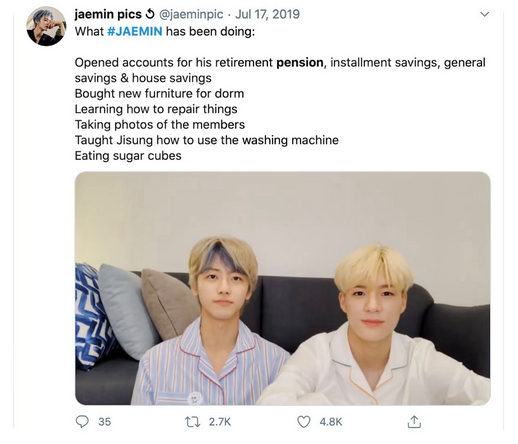Click the circular arrow emoji beside name
This screenshot has width=518, height=444.
[x=150, y=14]
